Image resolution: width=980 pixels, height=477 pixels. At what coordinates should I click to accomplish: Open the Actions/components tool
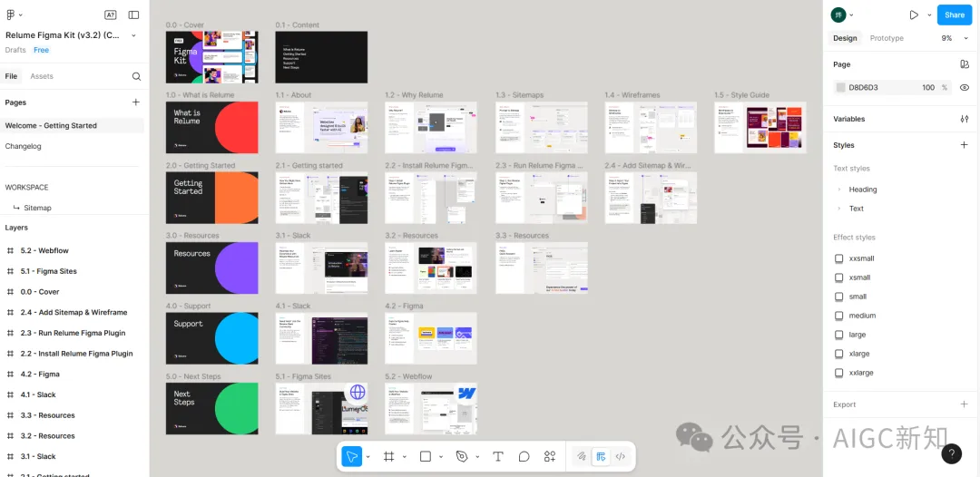550,456
